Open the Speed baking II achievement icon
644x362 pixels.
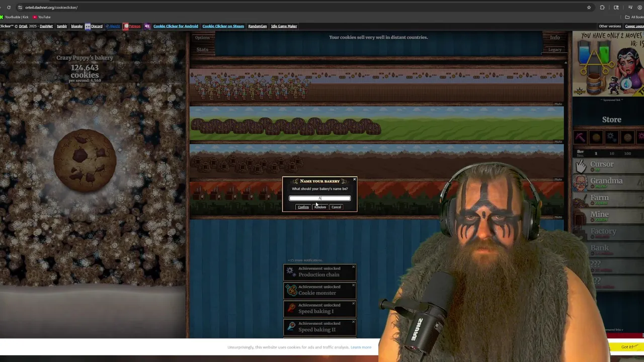pyautogui.click(x=291, y=327)
